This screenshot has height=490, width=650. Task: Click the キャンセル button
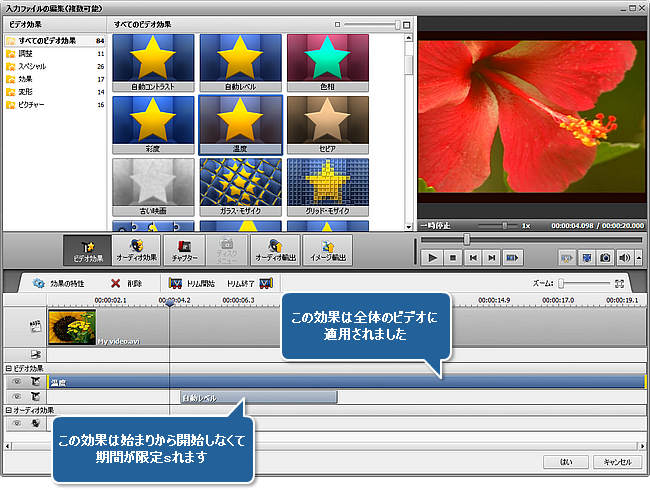coord(616,462)
